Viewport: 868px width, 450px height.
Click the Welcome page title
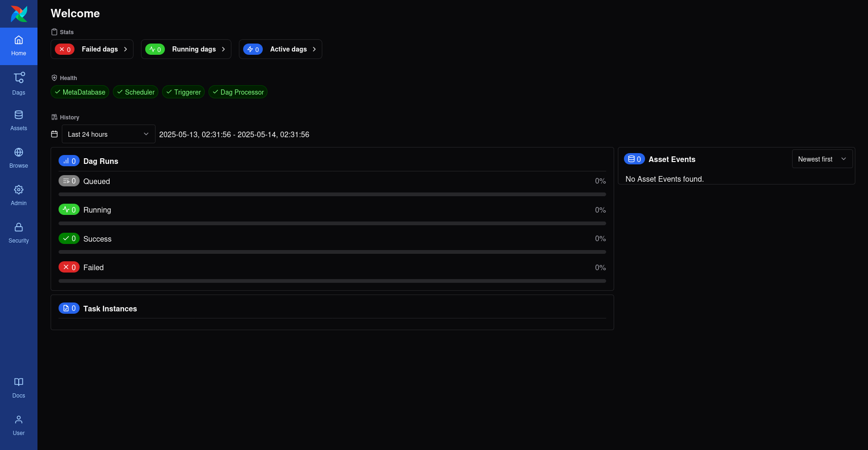pyautogui.click(x=75, y=13)
